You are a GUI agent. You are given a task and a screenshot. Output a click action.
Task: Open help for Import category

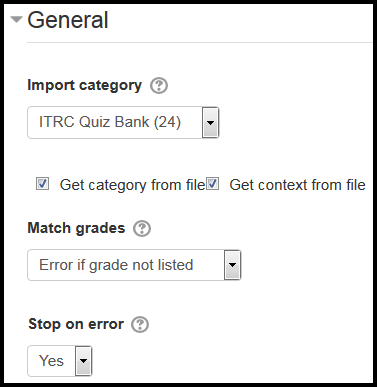coord(159,86)
